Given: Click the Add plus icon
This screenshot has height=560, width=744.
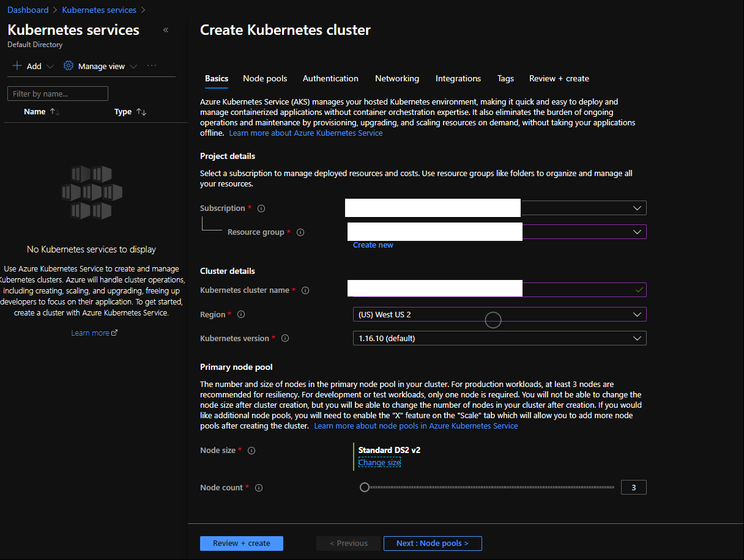Looking at the screenshot, I should click(17, 66).
